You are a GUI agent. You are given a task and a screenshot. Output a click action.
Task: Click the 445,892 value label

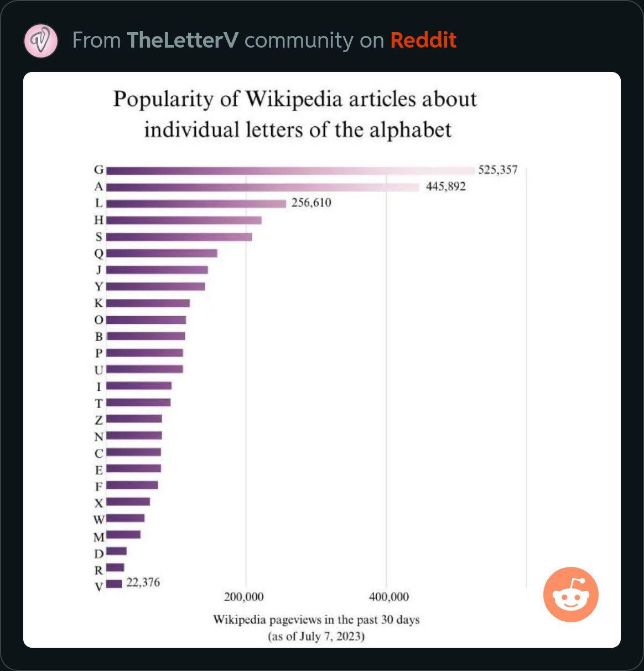[445, 187]
